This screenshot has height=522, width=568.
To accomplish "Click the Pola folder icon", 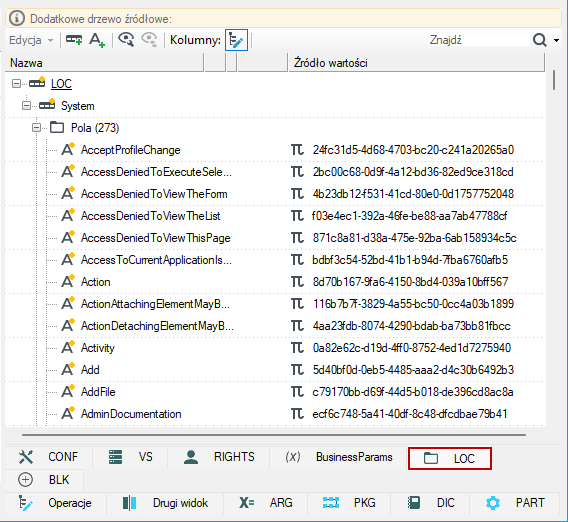I will click(x=57, y=128).
